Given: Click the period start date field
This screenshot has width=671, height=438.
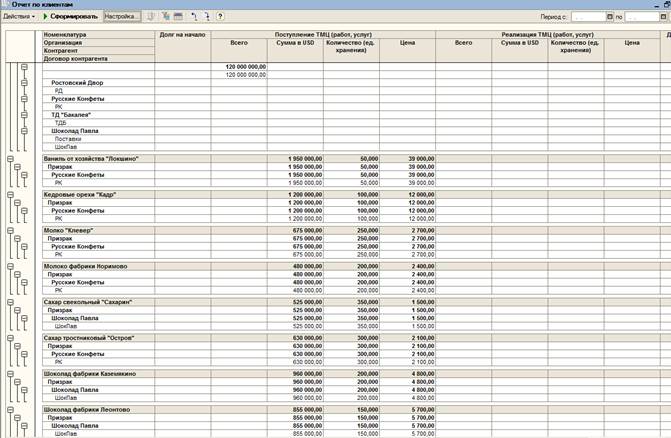Looking at the screenshot, I should click(x=589, y=17).
